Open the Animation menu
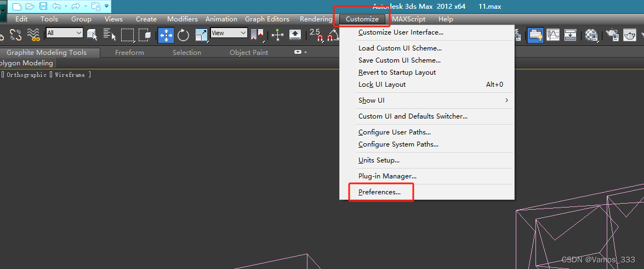The image size is (644, 269). (x=221, y=19)
